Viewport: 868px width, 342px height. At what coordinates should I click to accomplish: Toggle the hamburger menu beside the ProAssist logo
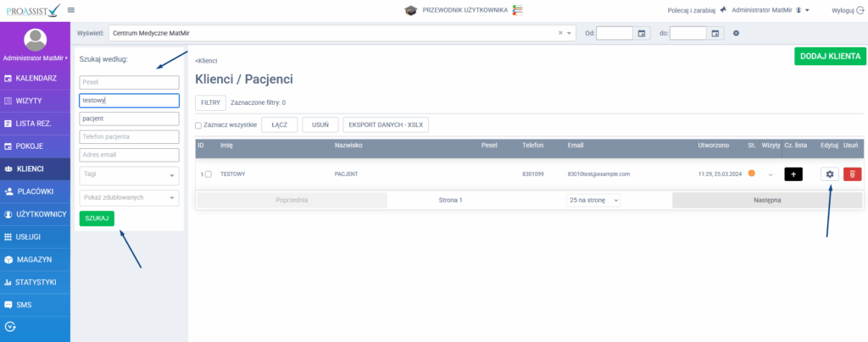point(70,9)
